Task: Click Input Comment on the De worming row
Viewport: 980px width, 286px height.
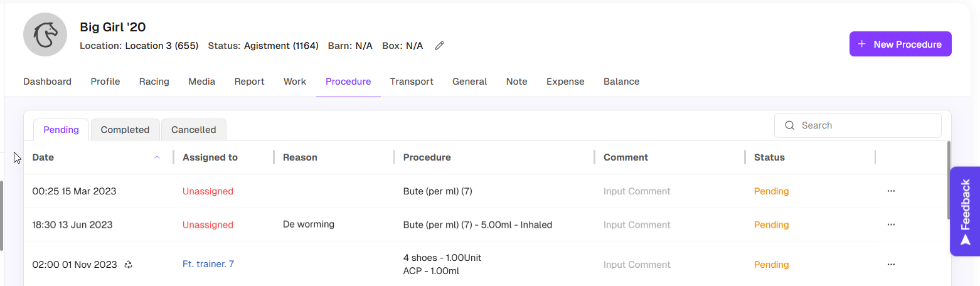Action: (637, 225)
